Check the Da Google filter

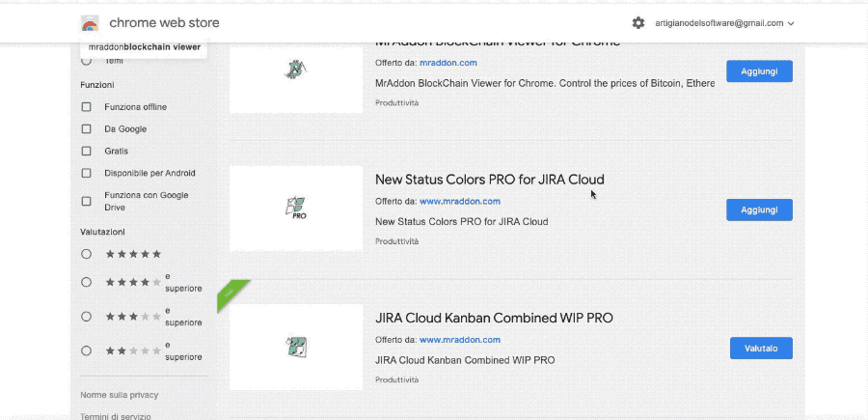(87, 129)
